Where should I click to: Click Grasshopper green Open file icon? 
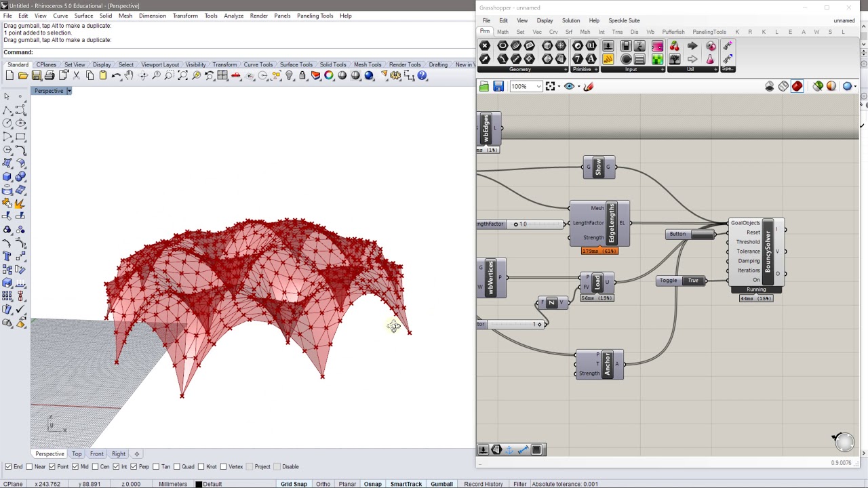pos(484,87)
